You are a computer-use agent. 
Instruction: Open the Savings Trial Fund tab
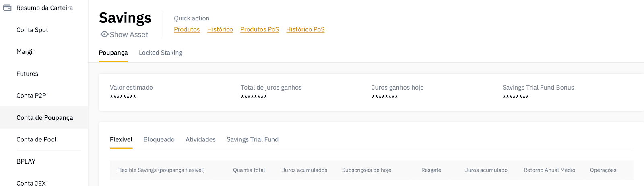pos(253,139)
